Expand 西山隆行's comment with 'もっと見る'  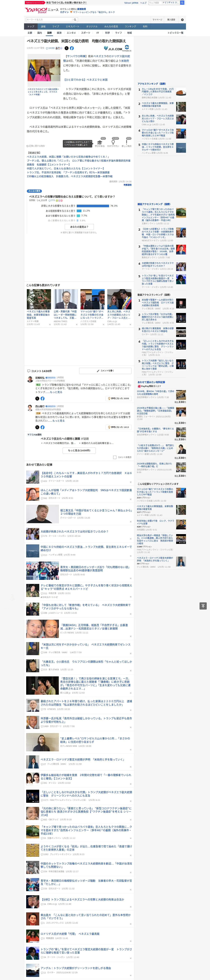[x=58, y=421]
